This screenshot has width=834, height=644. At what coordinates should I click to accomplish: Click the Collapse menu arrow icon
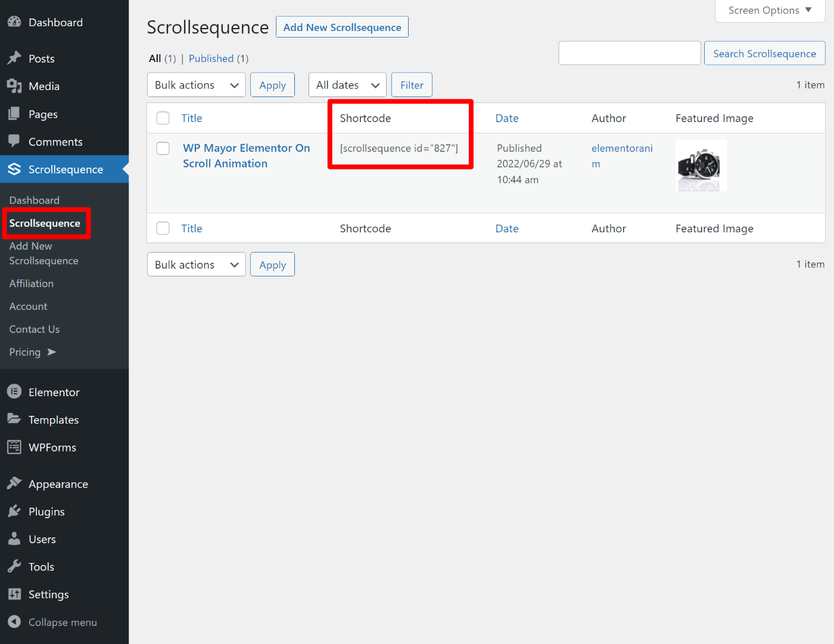click(14, 621)
